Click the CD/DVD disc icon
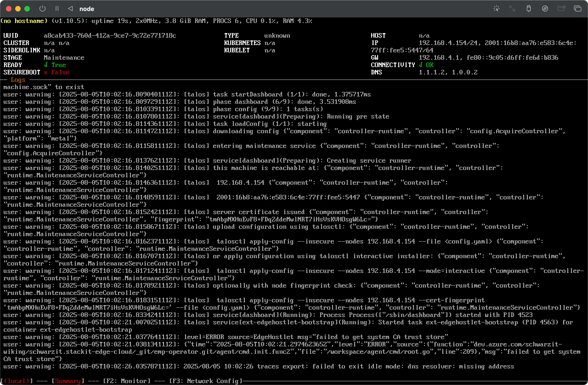 click(545, 9)
